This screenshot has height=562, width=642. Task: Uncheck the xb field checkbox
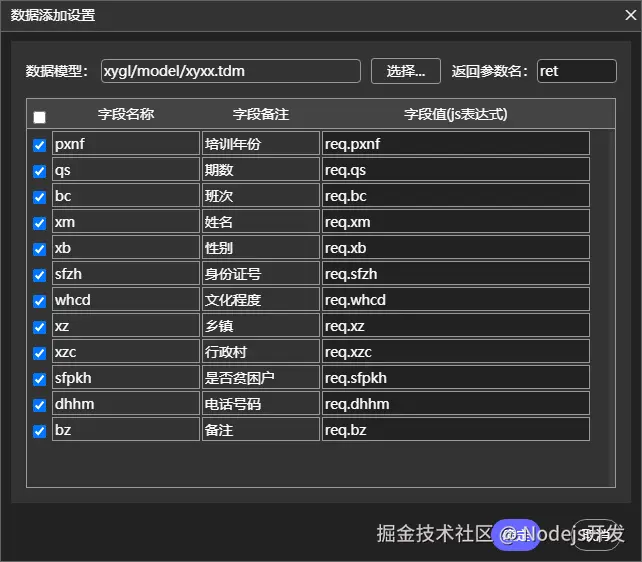[39, 249]
